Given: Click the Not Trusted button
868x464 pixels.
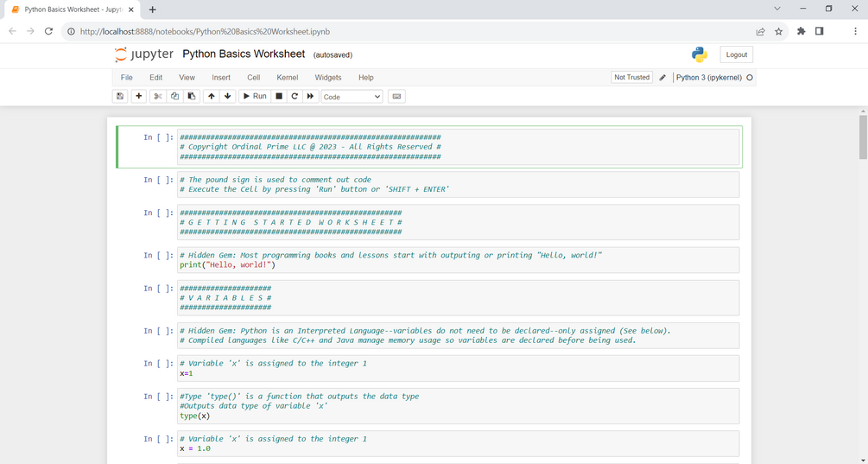Looking at the screenshot, I should (x=631, y=78).
